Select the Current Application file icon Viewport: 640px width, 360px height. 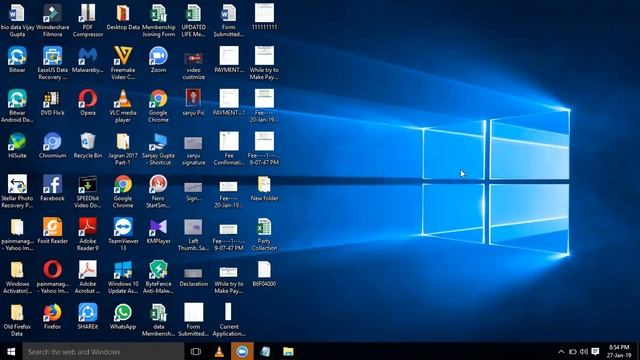click(229, 320)
